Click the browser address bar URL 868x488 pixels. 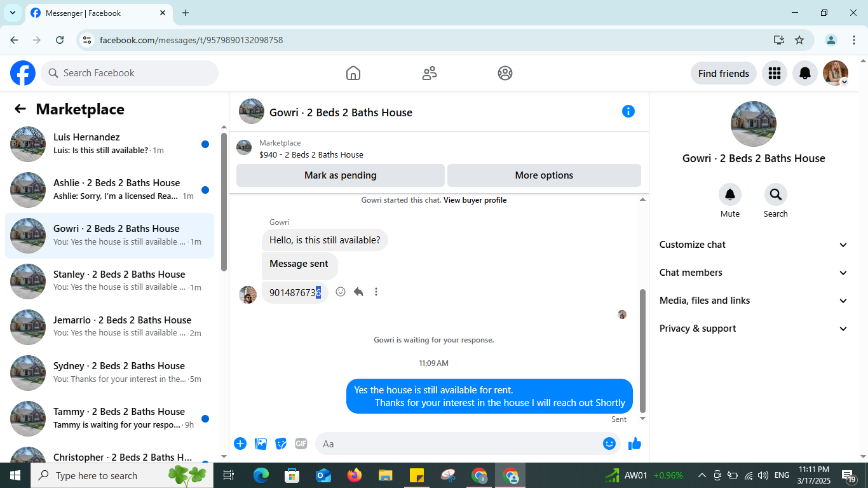click(191, 40)
